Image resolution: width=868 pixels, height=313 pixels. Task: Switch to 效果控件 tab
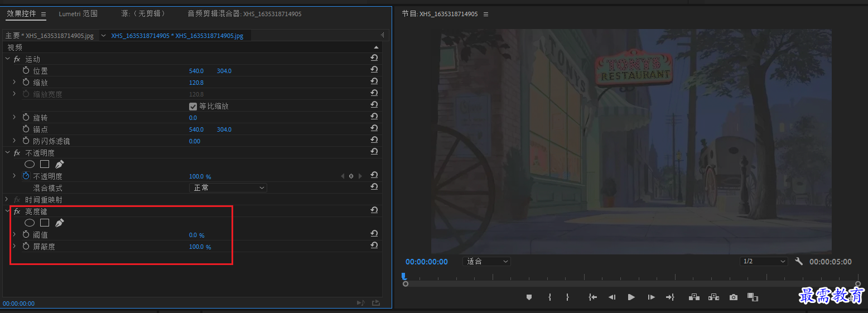point(21,14)
